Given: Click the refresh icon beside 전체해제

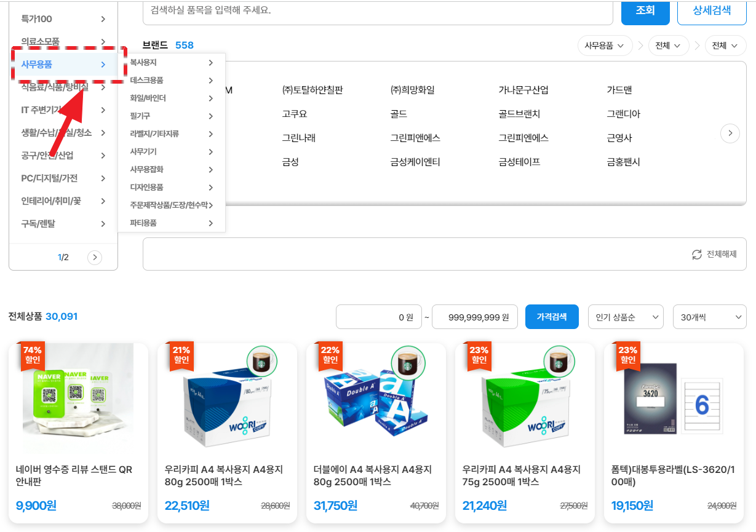Looking at the screenshot, I should click(x=696, y=255).
